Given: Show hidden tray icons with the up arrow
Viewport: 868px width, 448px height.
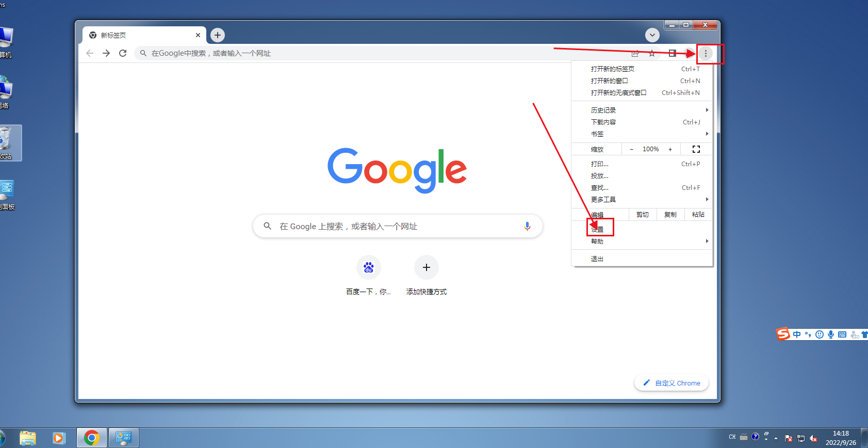Looking at the screenshot, I should pos(776,438).
